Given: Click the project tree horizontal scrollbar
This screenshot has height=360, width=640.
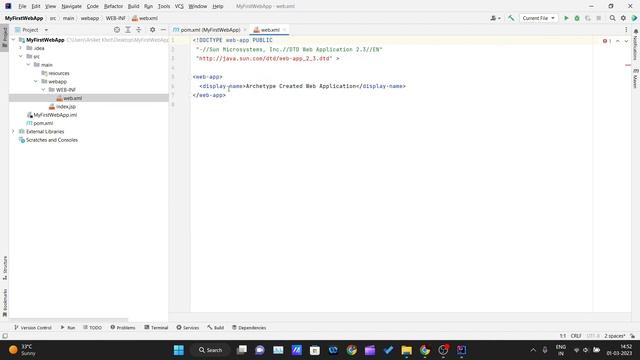Looking at the screenshot, I should pyautogui.click(x=69, y=320).
